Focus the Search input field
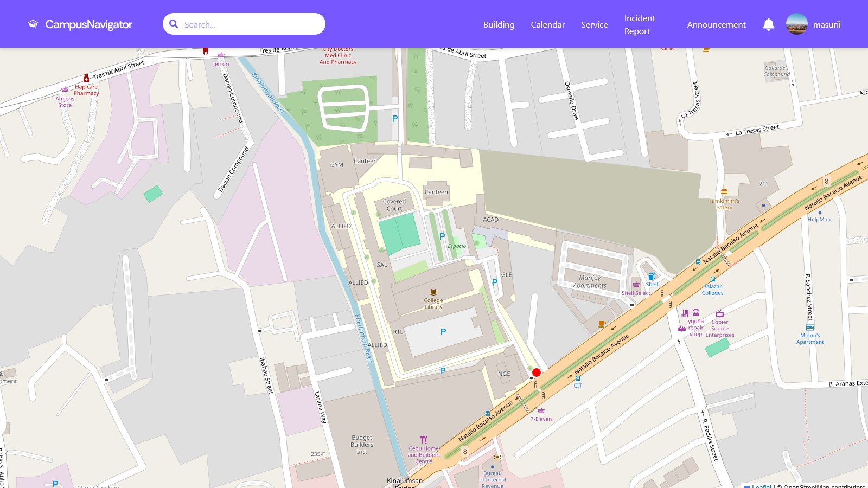 (244, 24)
